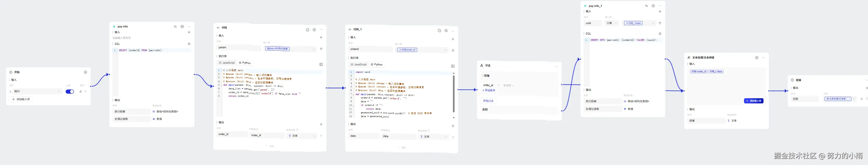Open the 回答 source dropdown in 结束 node
Viewport: 868px width, 165px height.
click(840, 99)
